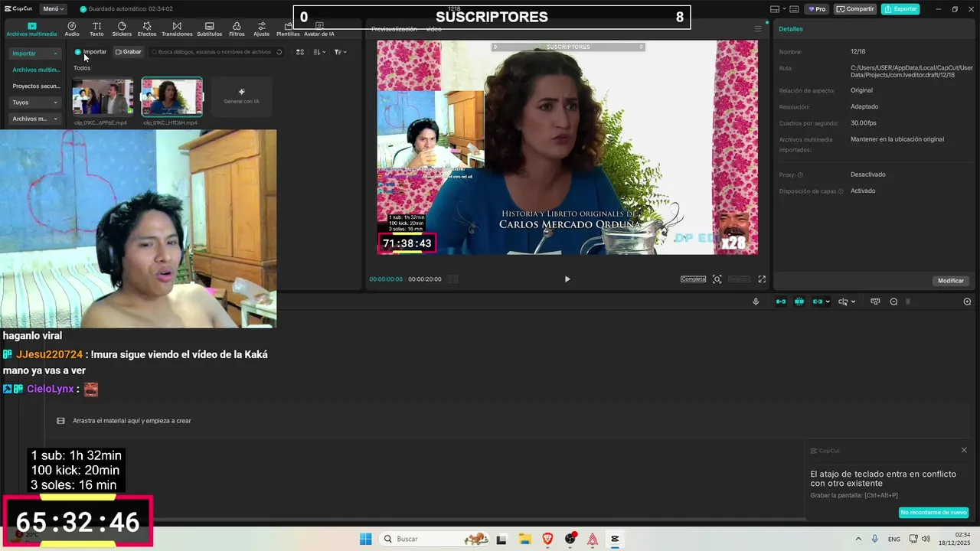
Task: Click the preview zoom-scan icon
Action: pyautogui.click(x=717, y=279)
